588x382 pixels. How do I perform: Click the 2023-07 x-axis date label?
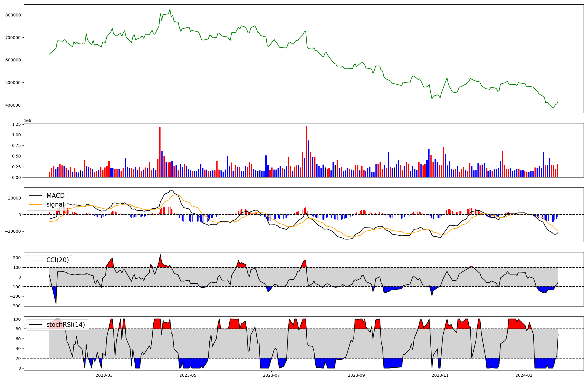click(271, 375)
